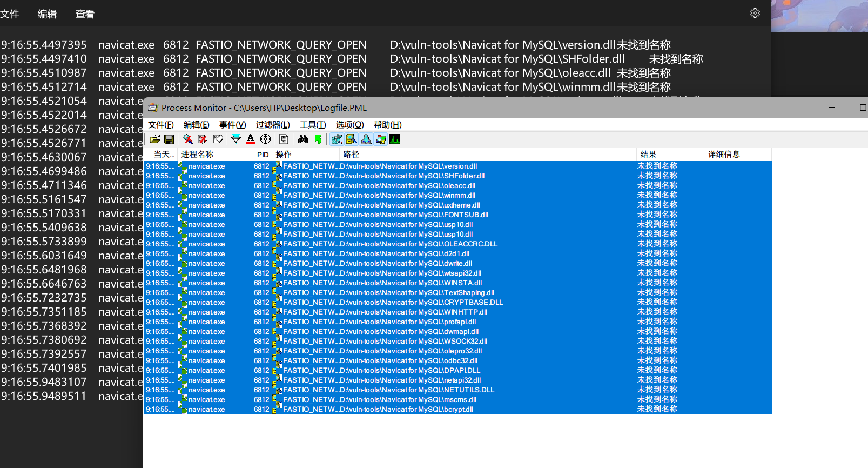Open 查看 menu in background text window
868x468 pixels.
(x=85, y=14)
